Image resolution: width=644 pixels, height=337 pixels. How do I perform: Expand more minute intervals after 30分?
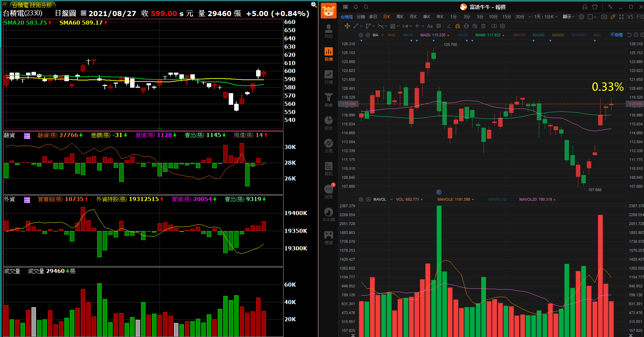(530, 17)
